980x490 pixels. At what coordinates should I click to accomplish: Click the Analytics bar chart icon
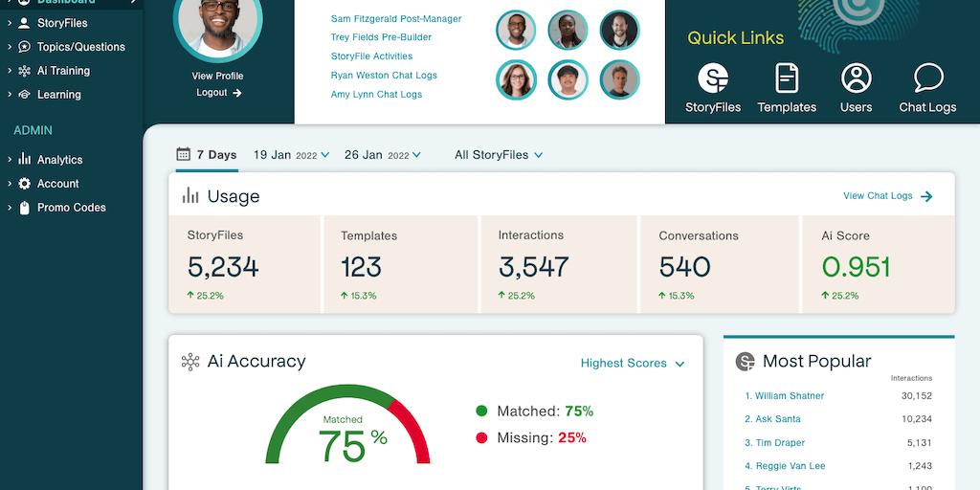[24, 160]
